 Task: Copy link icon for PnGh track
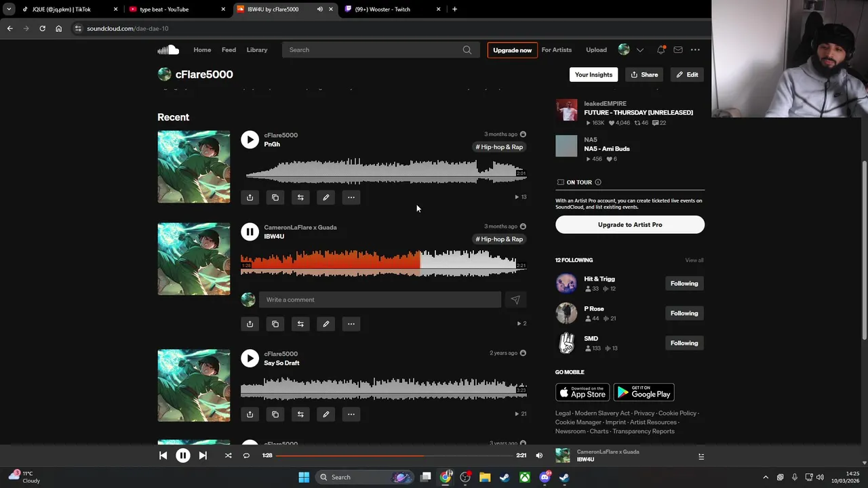tap(275, 197)
